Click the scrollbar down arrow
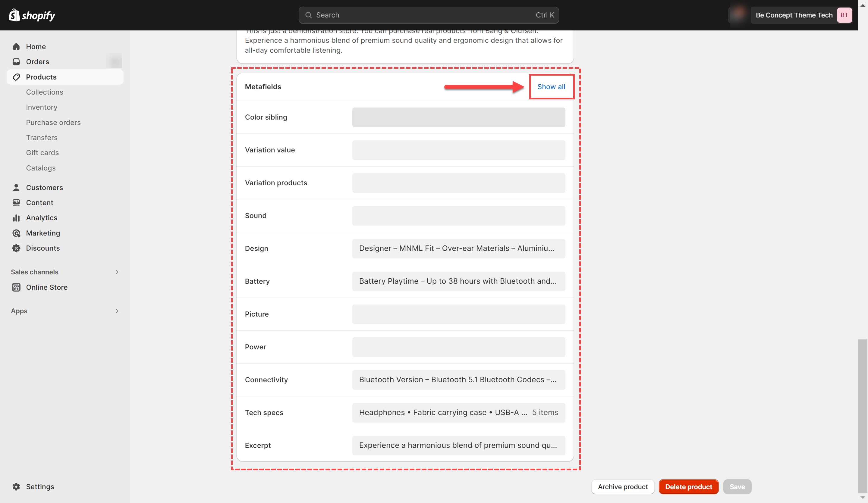The height and width of the screenshot is (503, 868). click(x=863, y=498)
